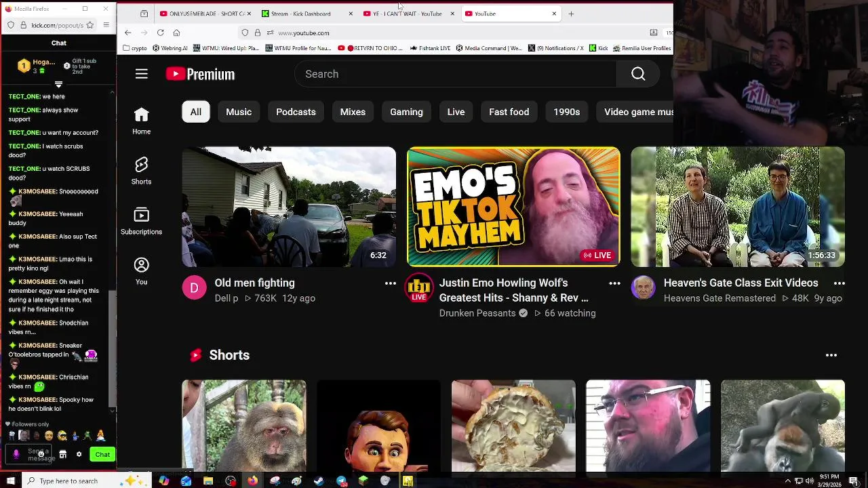Screen dimensions: 868x488
Task: Open Firefox from the taskbar
Action: (252, 481)
